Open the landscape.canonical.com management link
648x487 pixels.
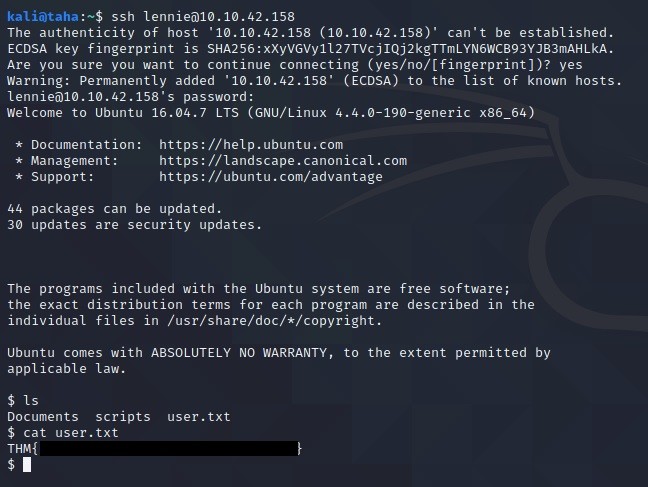pos(283,161)
